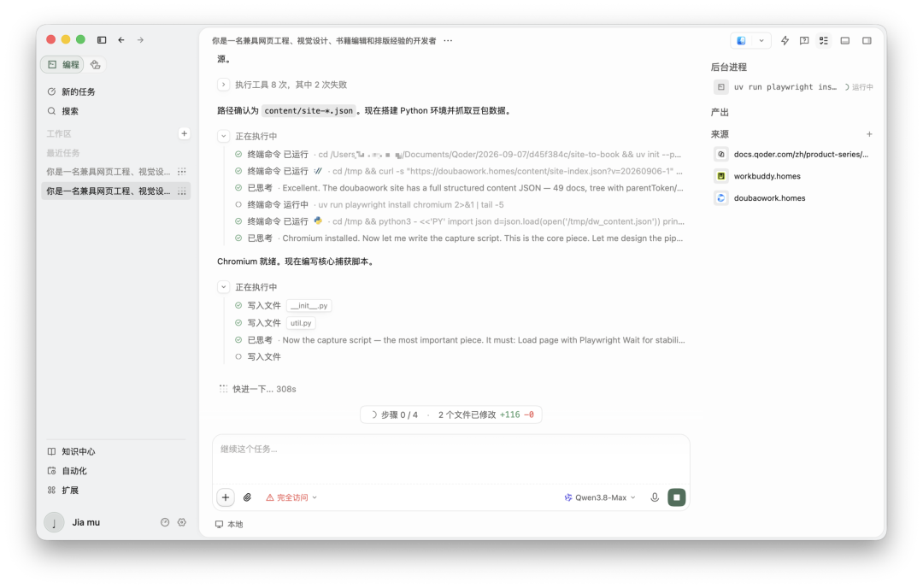Toggle the task list panel icon
Viewport: 923px width, 588px height.
tap(824, 41)
